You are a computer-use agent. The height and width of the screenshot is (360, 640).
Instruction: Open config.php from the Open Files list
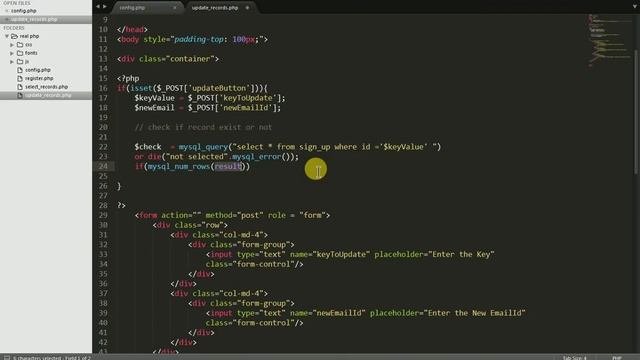point(24,11)
